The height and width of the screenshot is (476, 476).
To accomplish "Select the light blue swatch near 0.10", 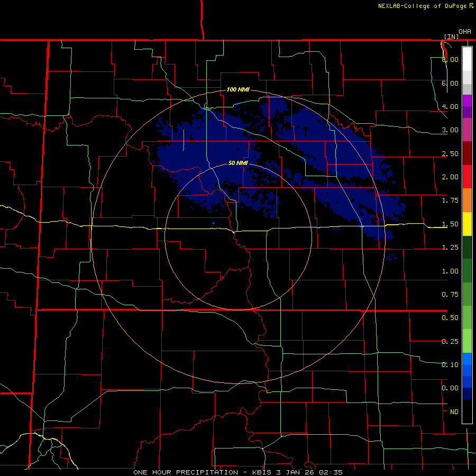I will (x=467, y=359).
